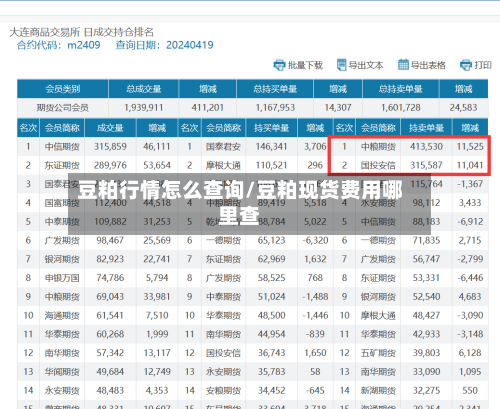Select the volume cell 69,043
Viewport: 500px width, 409px height.
[x=110, y=296]
